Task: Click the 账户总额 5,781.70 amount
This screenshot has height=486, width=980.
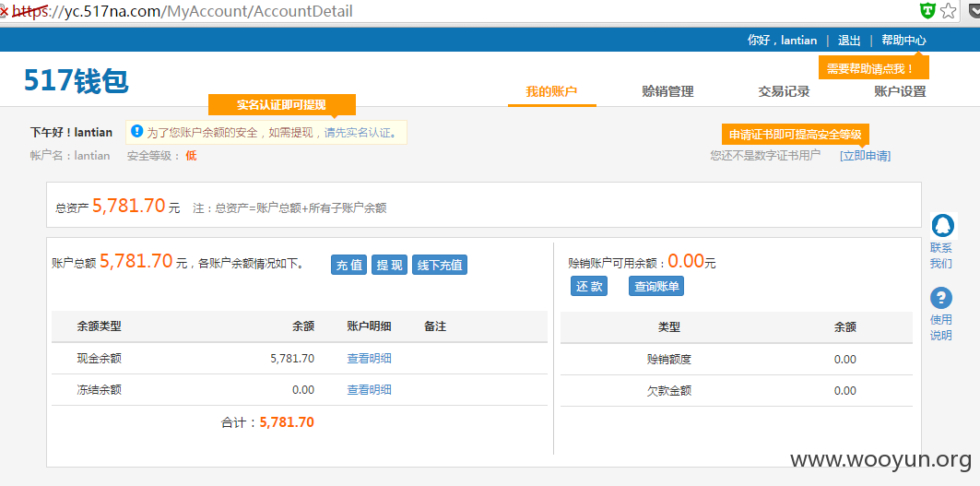Action: point(136,261)
